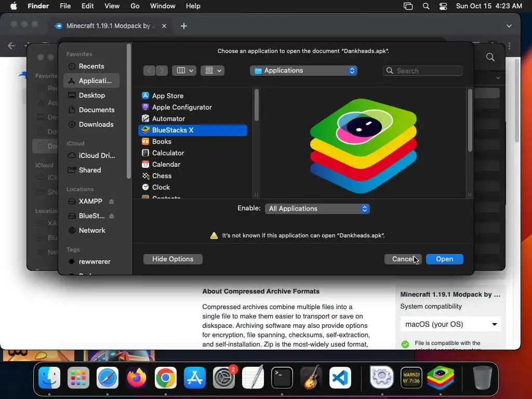Image resolution: width=532 pixels, height=399 pixels.
Task: Open the Edit menu
Action: (x=87, y=6)
